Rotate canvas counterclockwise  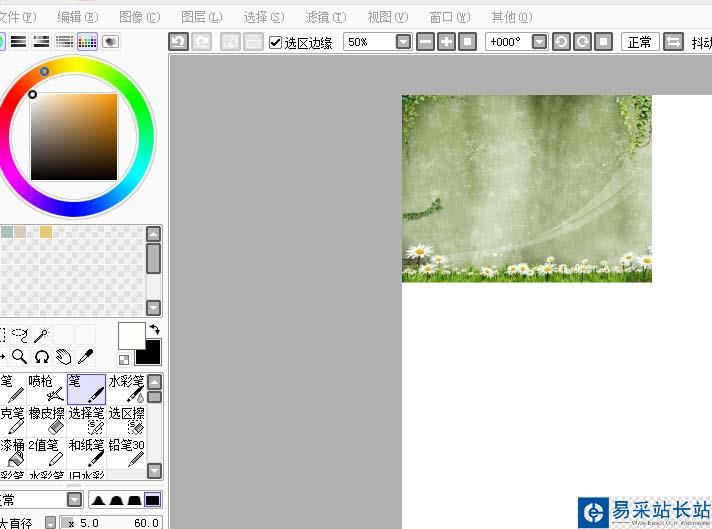point(561,42)
